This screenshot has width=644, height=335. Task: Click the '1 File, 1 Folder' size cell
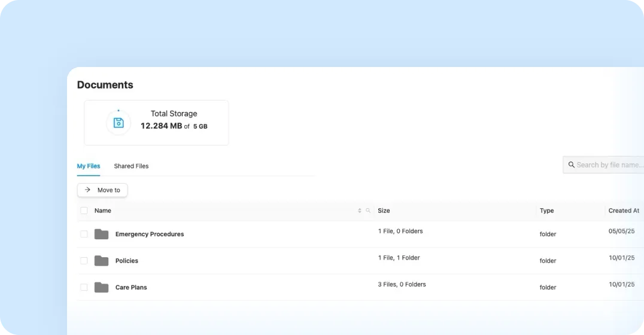click(x=399, y=258)
